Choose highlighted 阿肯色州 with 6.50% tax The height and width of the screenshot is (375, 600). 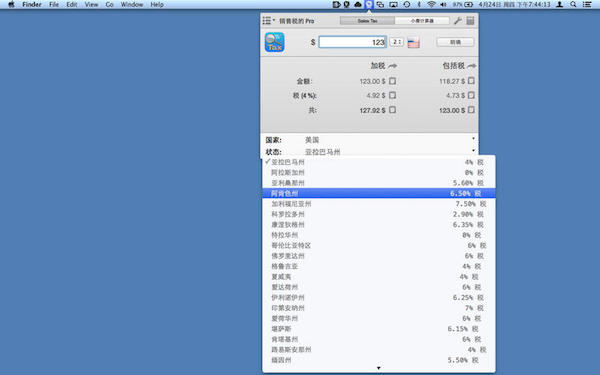tap(379, 193)
